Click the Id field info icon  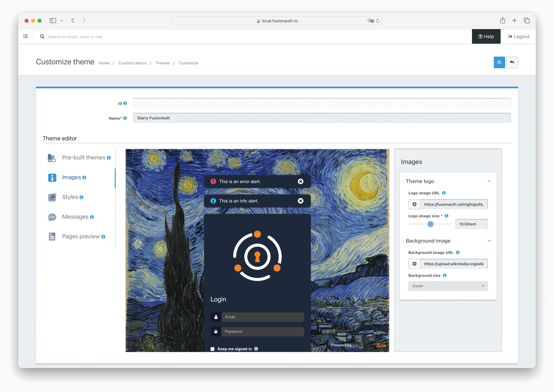(x=125, y=103)
